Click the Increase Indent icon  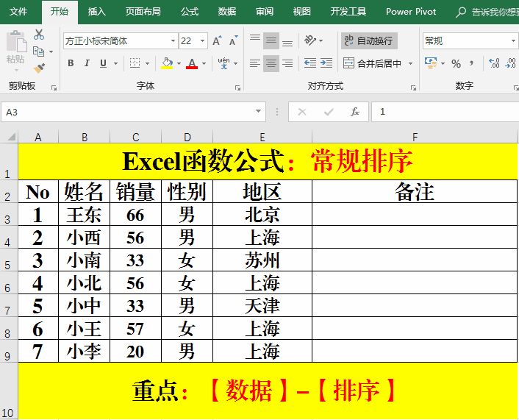tap(328, 64)
